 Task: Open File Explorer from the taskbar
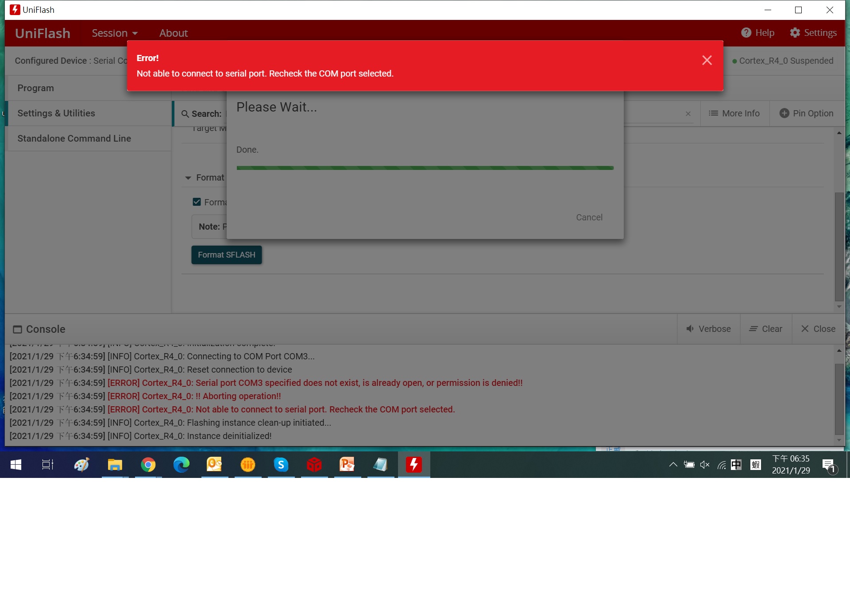115,465
